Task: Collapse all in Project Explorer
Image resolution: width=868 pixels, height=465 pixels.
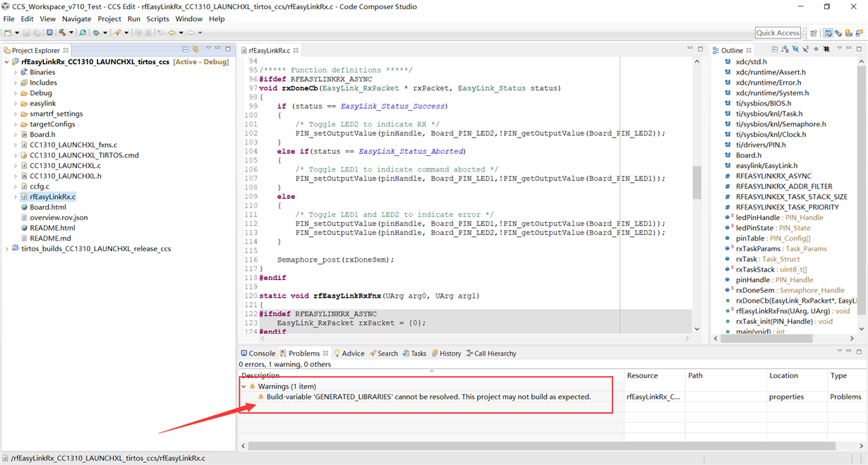Action: (186, 49)
